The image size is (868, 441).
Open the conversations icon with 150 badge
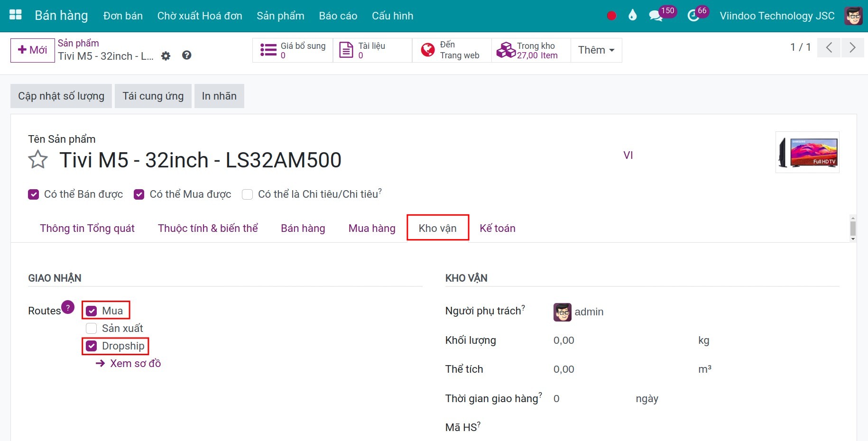[x=656, y=16]
